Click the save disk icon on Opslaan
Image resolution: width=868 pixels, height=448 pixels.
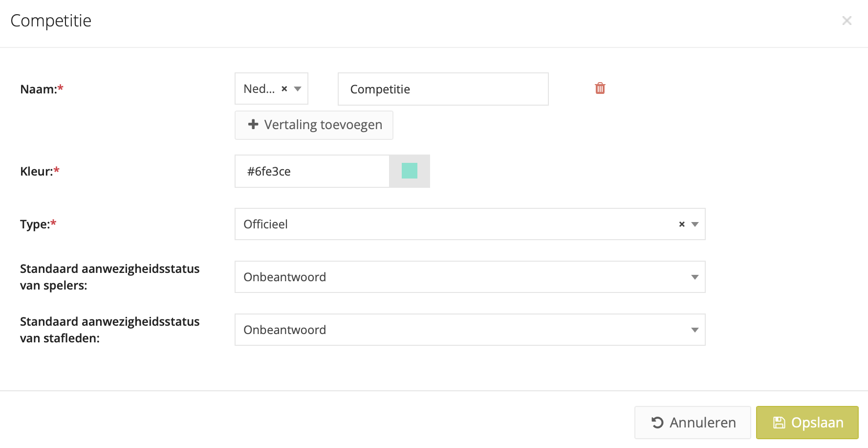(779, 423)
